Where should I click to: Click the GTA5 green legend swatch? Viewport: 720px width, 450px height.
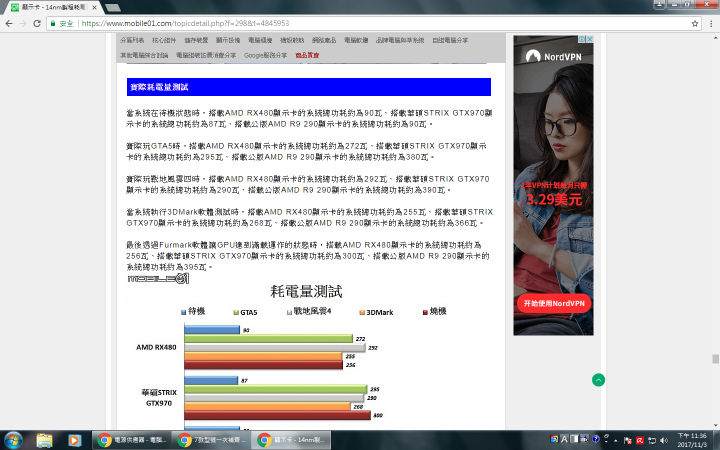236,313
